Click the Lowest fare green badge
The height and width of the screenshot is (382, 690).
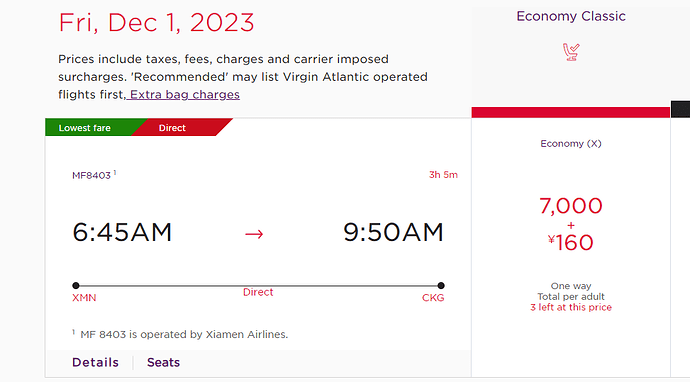pyautogui.click(x=84, y=128)
